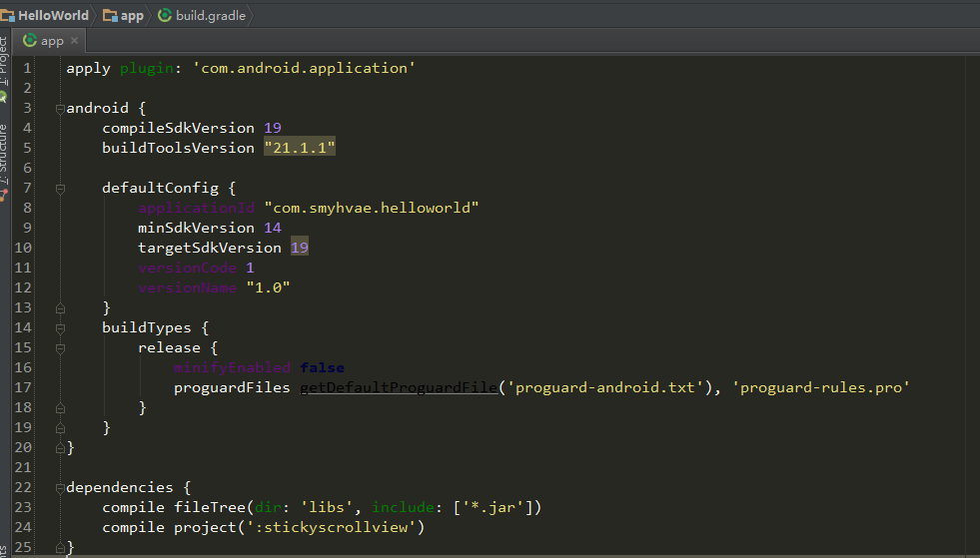This screenshot has height=558, width=980.
Task: Click ':stickyscrollview' project string
Action: tap(332, 527)
